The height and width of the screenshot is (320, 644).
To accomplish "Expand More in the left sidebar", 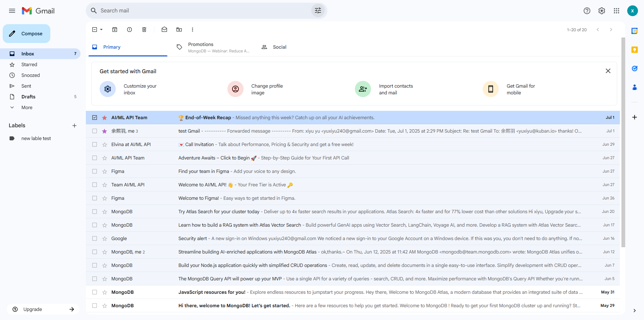I will point(27,107).
